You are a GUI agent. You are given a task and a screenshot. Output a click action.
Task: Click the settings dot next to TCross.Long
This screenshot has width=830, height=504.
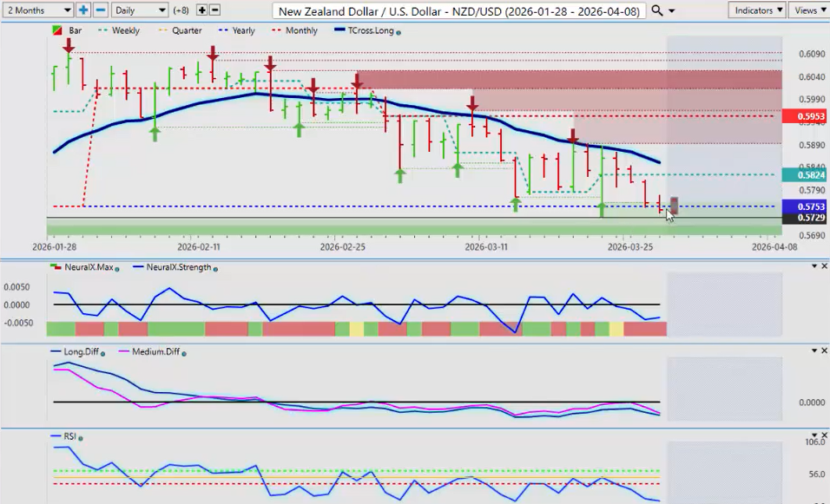click(x=399, y=32)
